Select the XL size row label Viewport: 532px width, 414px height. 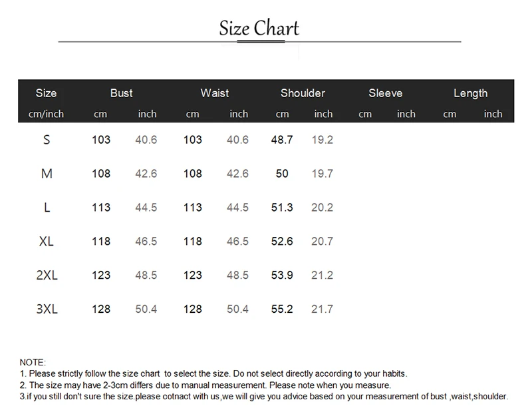[x=47, y=241]
